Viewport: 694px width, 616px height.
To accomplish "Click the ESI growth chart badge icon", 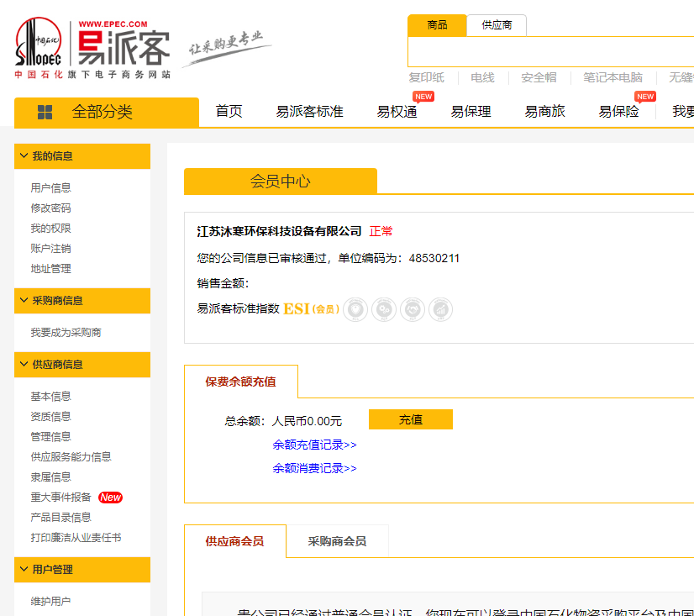I will click(x=440, y=309).
